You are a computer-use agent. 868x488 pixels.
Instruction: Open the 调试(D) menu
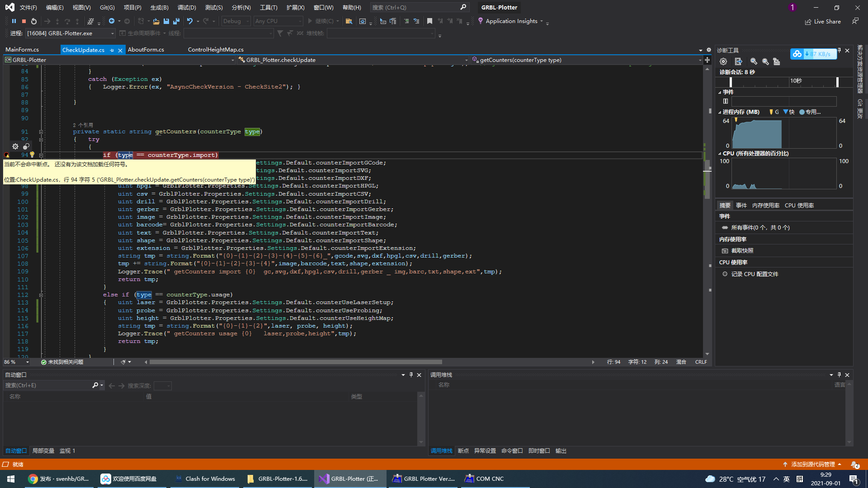pyautogui.click(x=187, y=8)
